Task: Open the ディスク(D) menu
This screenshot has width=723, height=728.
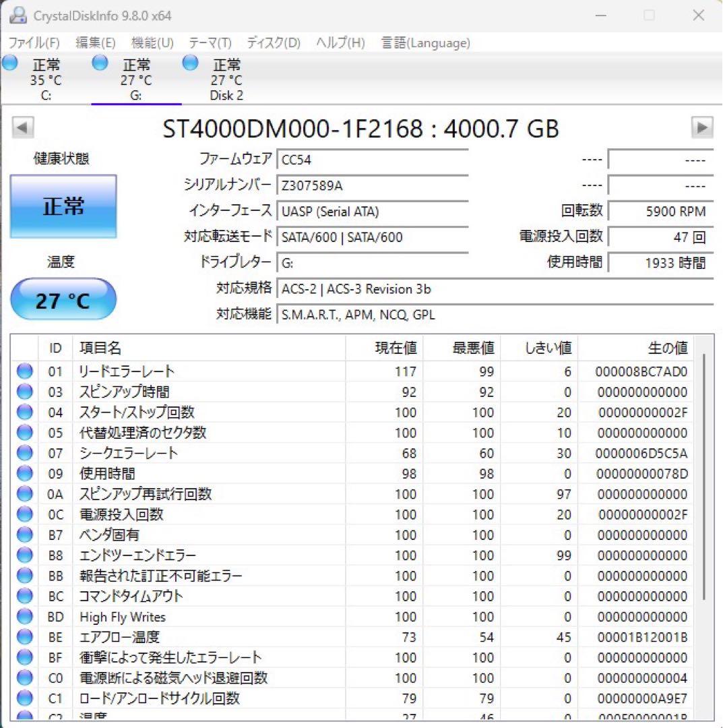Action: tap(274, 43)
